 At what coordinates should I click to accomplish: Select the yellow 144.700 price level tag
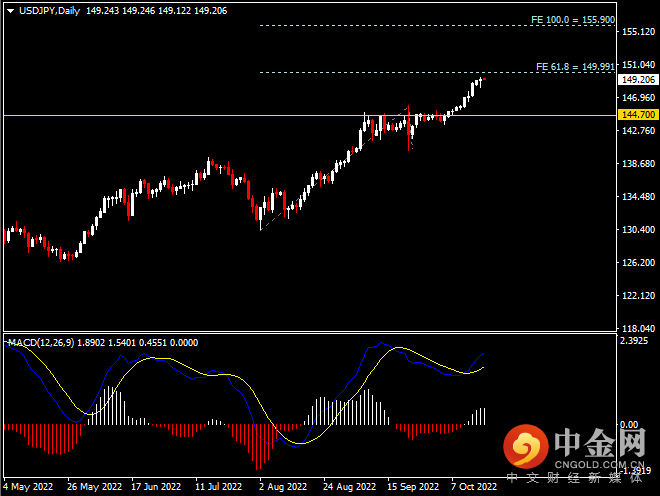[638, 115]
